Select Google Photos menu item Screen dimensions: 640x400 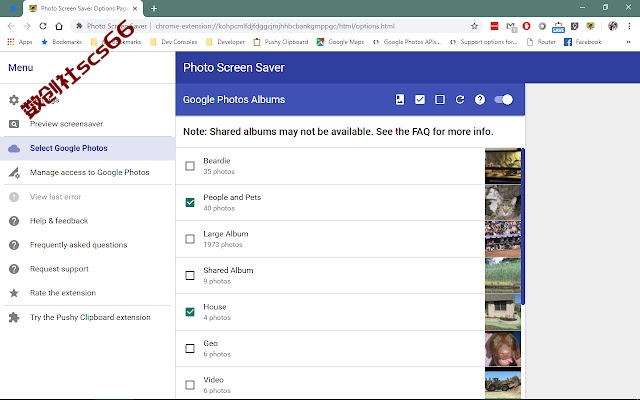click(87, 148)
